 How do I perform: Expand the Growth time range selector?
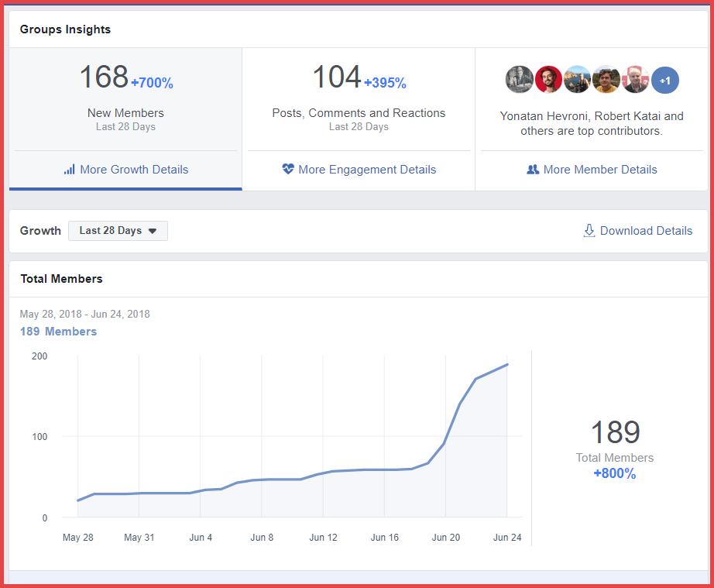click(118, 230)
